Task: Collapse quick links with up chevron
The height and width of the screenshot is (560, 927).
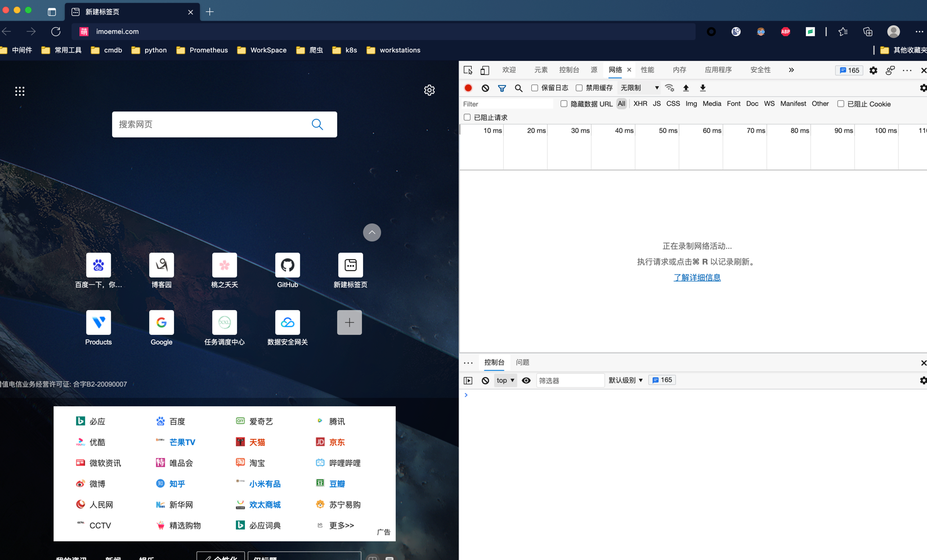Action: pyautogui.click(x=372, y=232)
